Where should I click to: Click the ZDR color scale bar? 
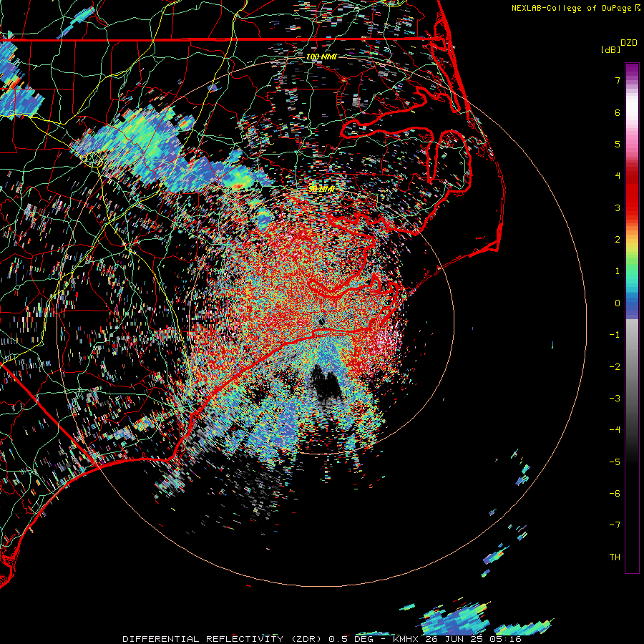[x=632, y=318]
